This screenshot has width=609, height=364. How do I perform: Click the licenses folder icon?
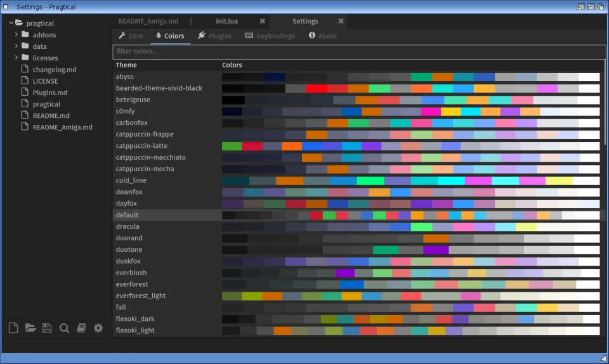25,58
